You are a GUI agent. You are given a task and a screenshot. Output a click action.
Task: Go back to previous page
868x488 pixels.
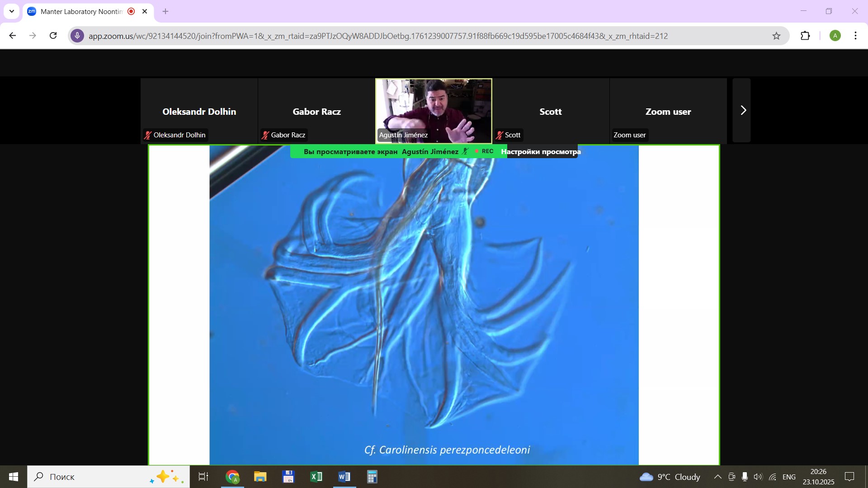coord(13,36)
